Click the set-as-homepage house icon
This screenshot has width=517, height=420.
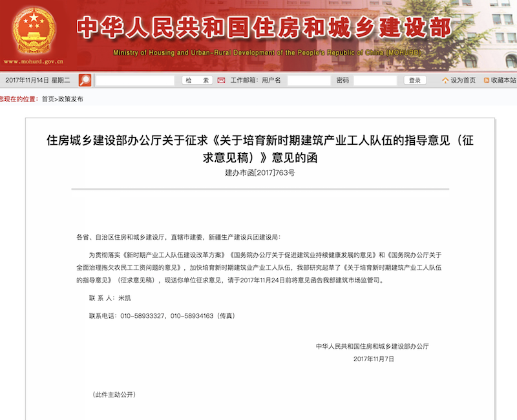coord(445,80)
